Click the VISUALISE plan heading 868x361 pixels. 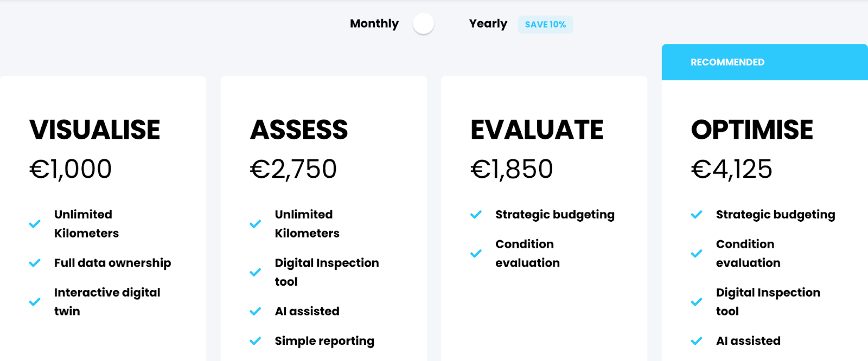pyautogui.click(x=95, y=130)
